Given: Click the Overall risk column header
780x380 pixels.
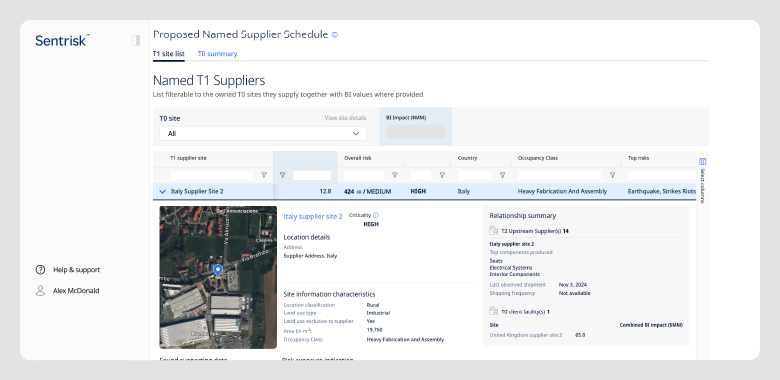Looking at the screenshot, I should (358, 158).
